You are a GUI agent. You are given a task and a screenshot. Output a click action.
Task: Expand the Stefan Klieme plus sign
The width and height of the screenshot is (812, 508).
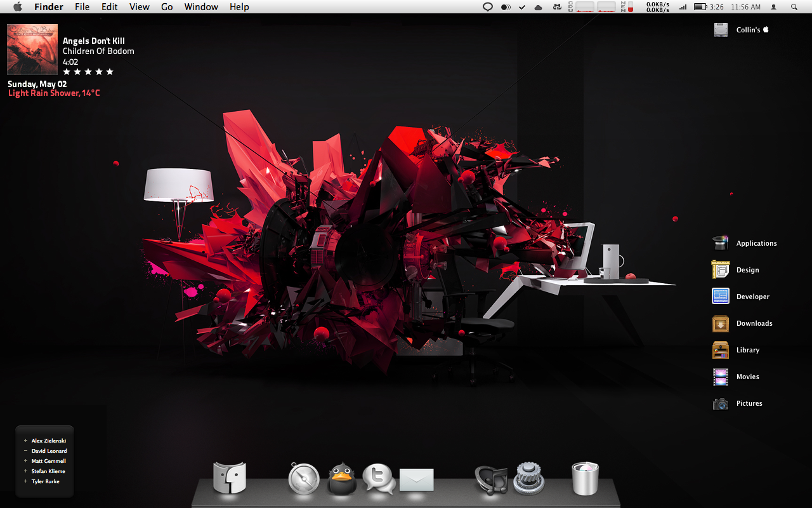[x=25, y=471]
